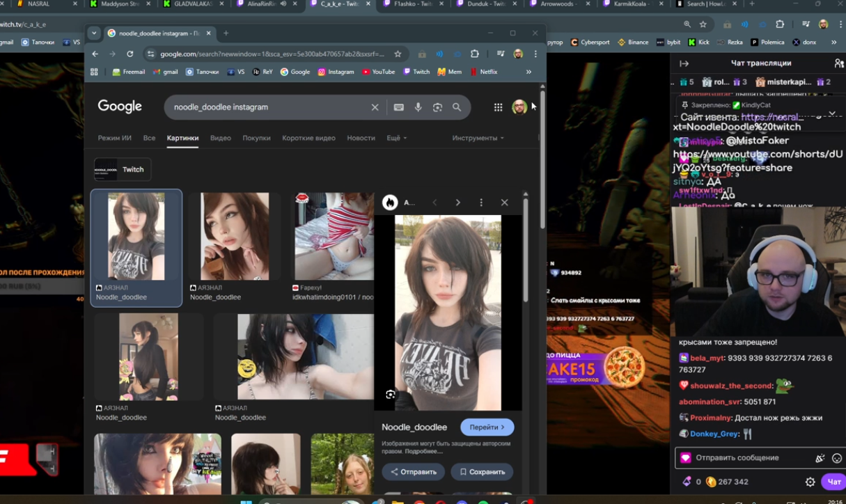Viewport: 846px width, 504px height.
Task: Open the Инструменты dropdown
Action: coord(478,138)
